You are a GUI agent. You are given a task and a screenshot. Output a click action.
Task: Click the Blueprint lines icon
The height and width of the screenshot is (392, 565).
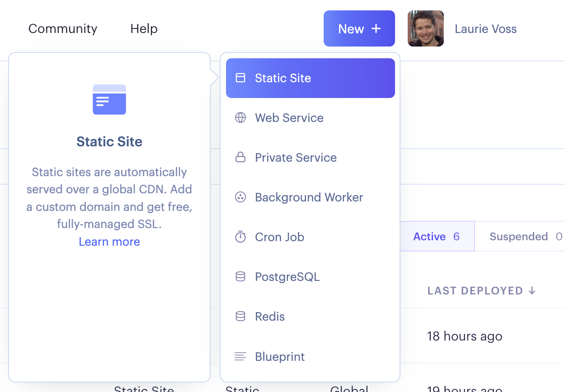click(x=240, y=356)
